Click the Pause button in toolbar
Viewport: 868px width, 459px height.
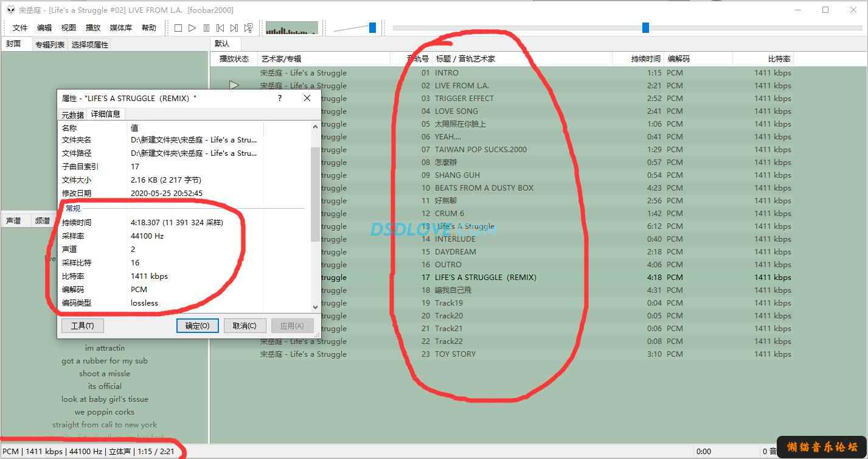coord(206,28)
